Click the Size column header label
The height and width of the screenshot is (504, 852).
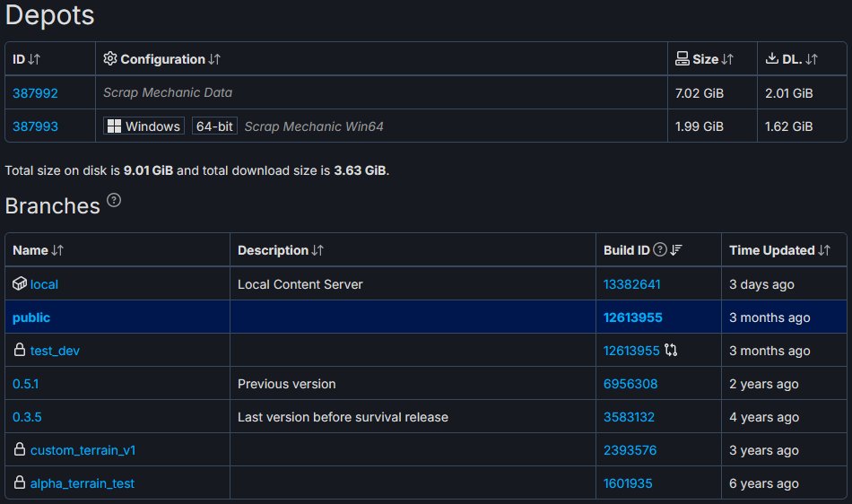(x=705, y=59)
